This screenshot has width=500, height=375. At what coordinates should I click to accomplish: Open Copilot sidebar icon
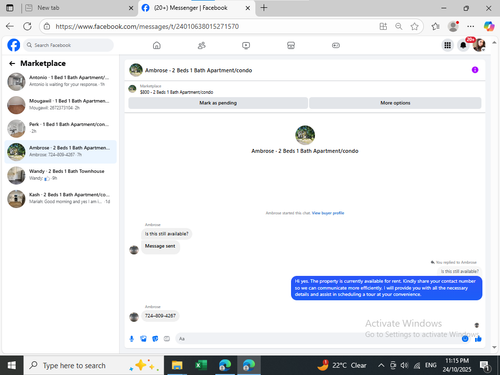489,26
